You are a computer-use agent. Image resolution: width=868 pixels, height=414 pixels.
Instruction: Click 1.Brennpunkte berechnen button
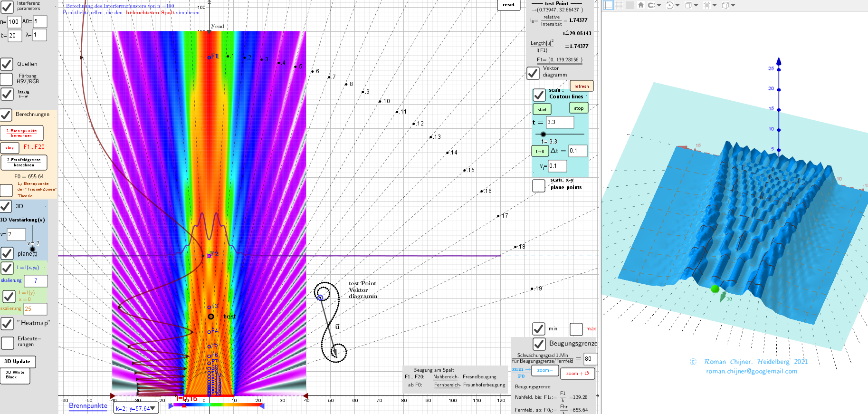[21, 133]
